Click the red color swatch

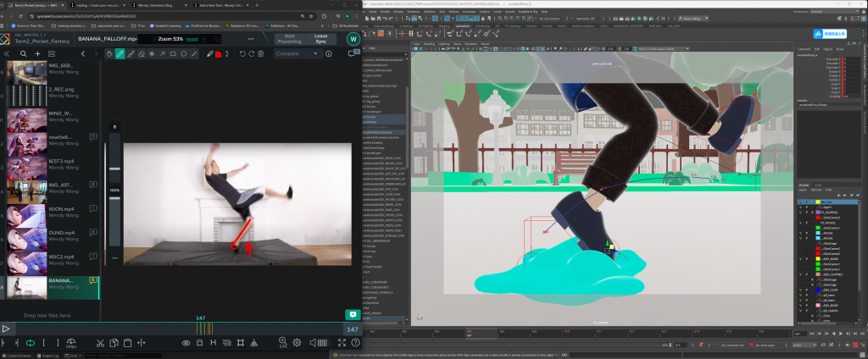[x=219, y=53]
